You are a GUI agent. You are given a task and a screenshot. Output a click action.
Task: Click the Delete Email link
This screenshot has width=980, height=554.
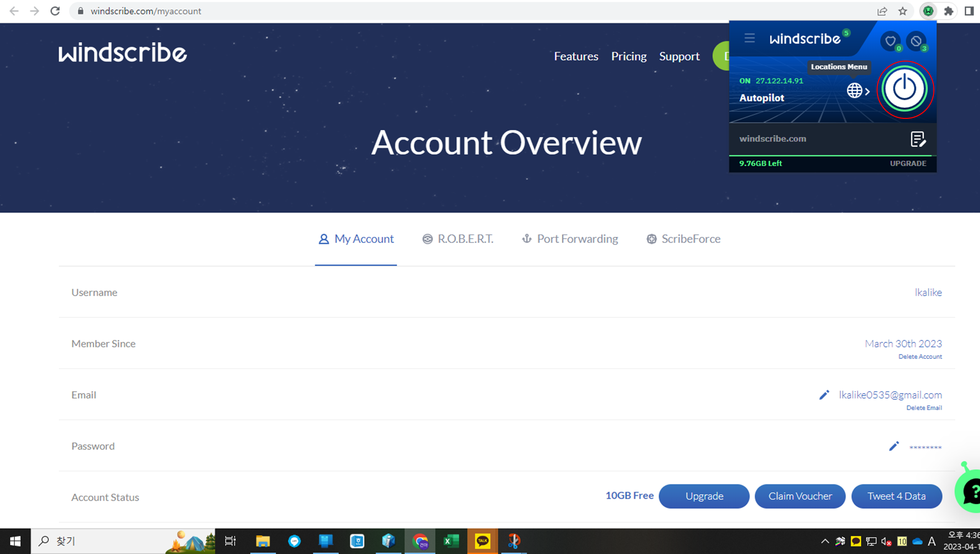pyautogui.click(x=924, y=408)
